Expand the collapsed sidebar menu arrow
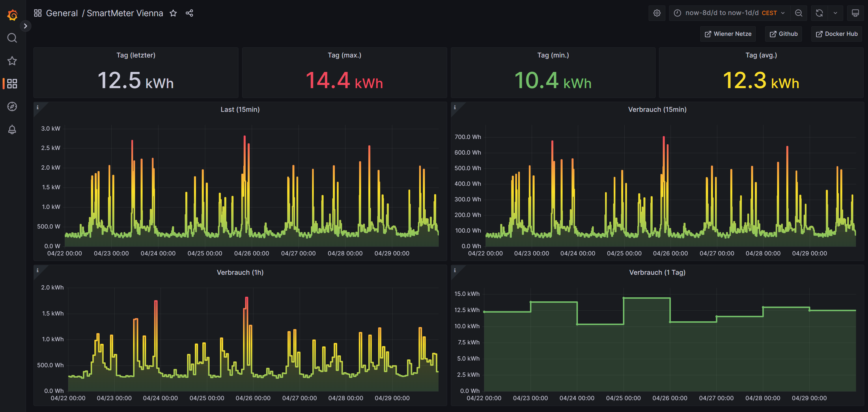868x412 pixels. (25, 26)
